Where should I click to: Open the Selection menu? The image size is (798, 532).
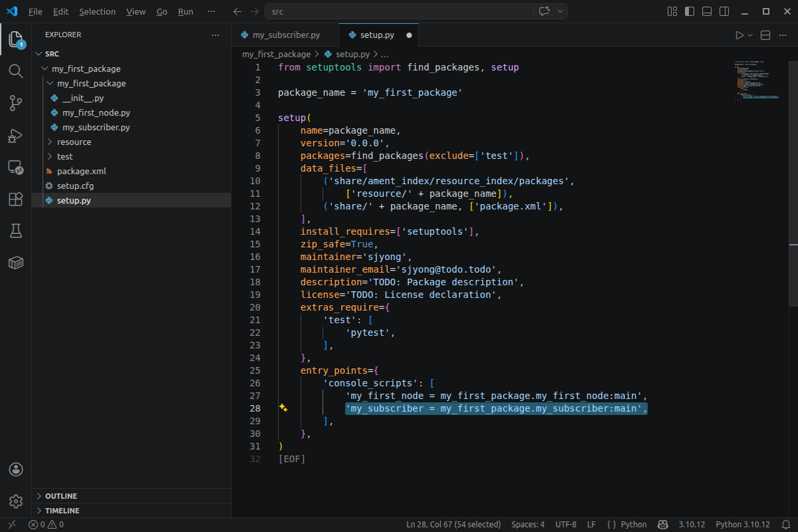tap(97, 11)
